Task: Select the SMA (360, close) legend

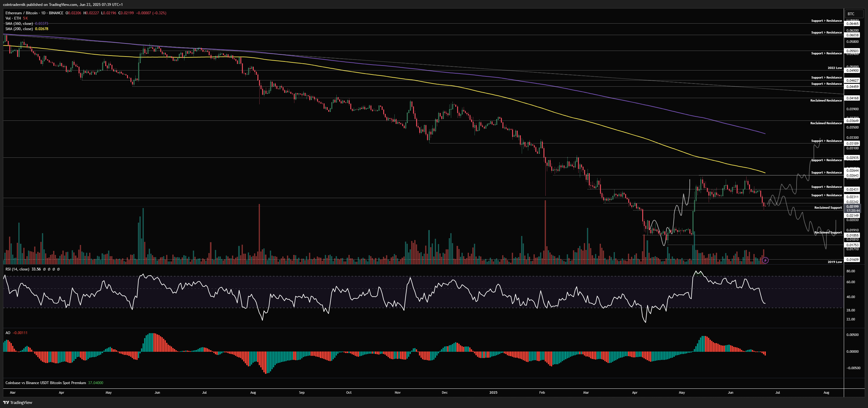Action: [x=19, y=24]
